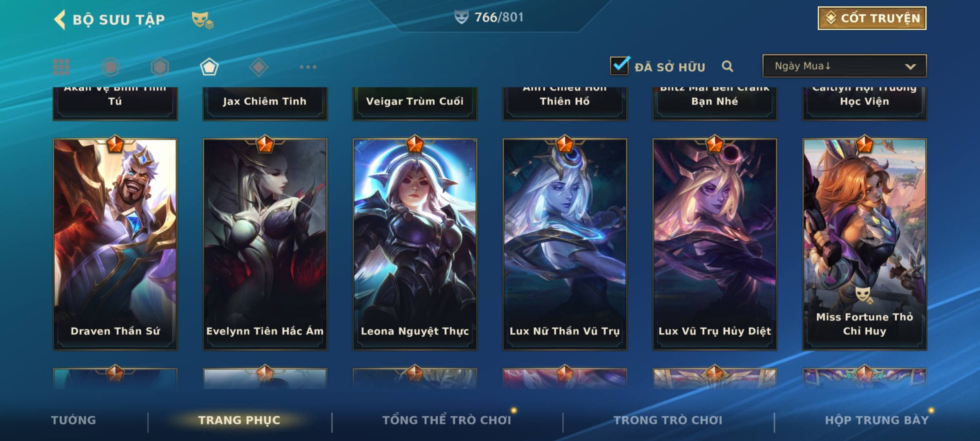Open the gold mask and coins icon

coord(203,20)
